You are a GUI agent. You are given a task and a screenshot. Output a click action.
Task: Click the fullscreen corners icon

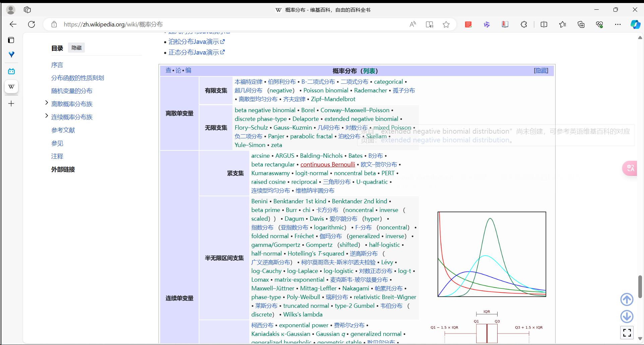pyautogui.click(x=627, y=333)
